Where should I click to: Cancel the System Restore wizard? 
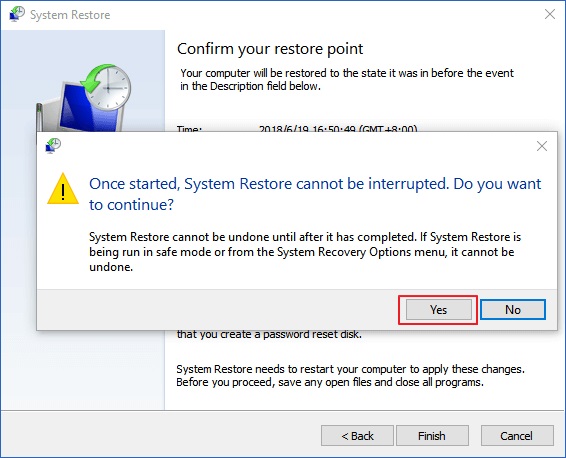click(517, 436)
